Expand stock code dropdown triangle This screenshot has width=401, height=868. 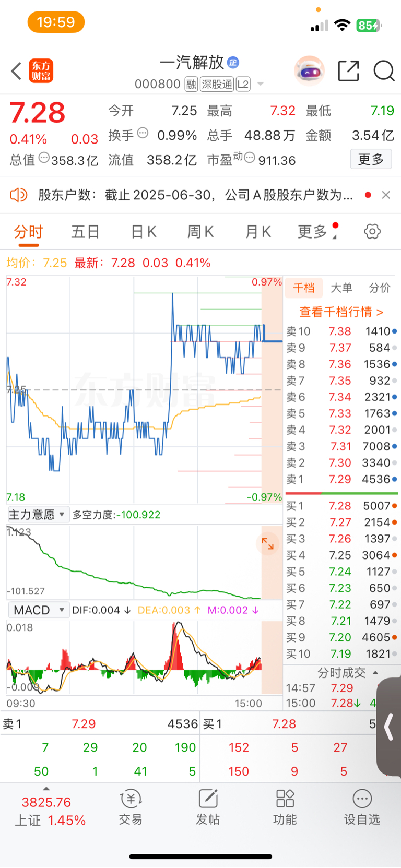pyautogui.click(x=261, y=84)
